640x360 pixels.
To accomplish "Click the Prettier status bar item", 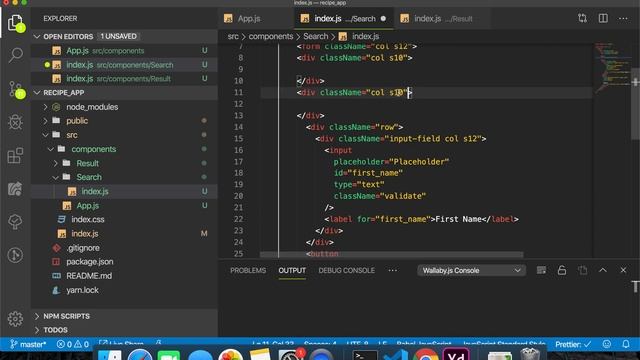I will [573, 344].
